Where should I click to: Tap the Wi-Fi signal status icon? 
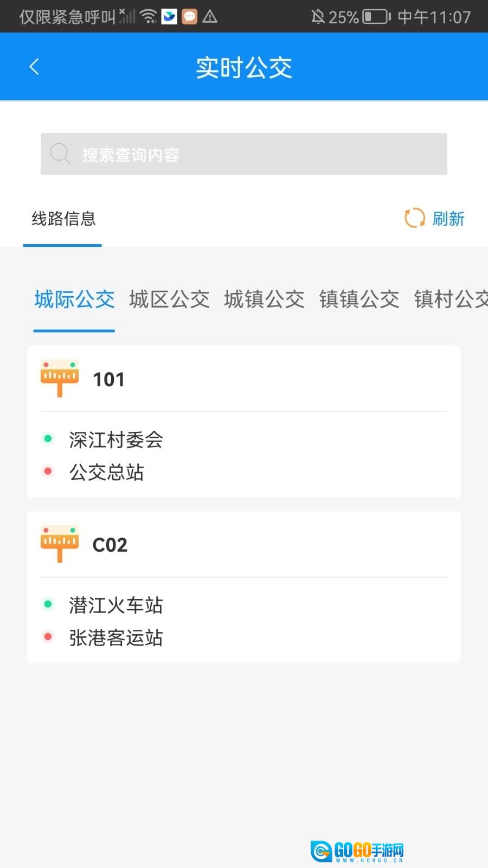coord(148,17)
